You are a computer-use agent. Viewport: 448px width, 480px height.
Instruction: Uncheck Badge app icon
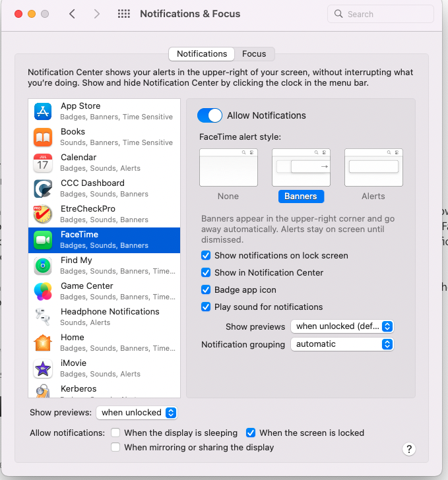pyautogui.click(x=206, y=289)
